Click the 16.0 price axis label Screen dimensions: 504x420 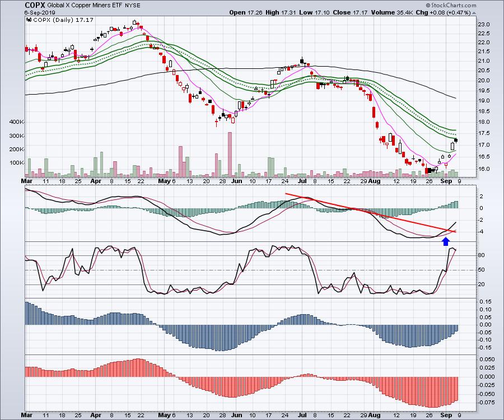point(484,169)
